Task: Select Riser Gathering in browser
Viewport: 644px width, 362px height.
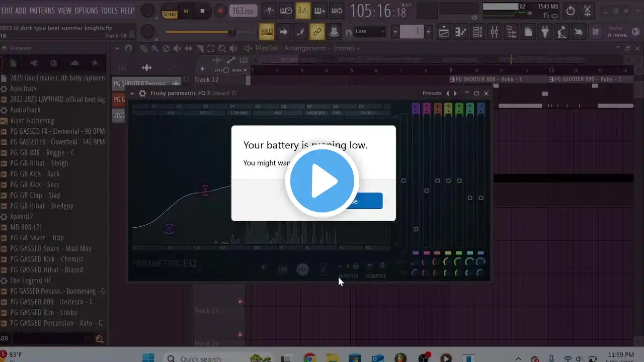Action: 32,121
